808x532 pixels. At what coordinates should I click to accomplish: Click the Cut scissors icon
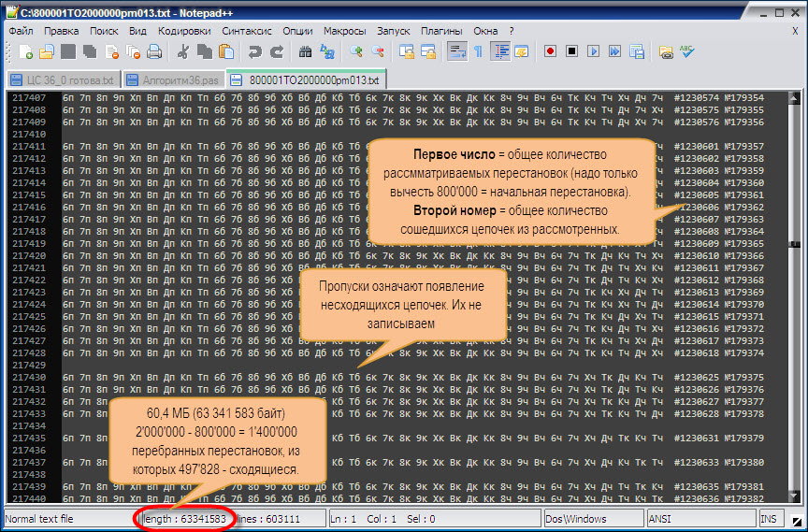click(x=183, y=51)
